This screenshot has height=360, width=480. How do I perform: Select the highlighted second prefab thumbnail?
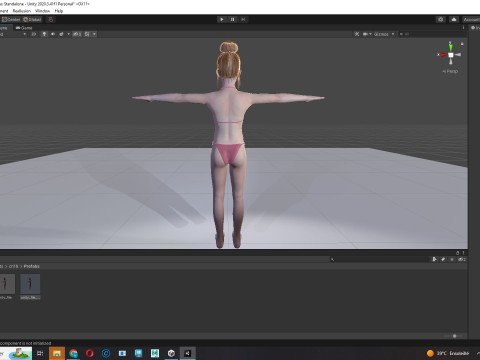[x=30, y=284]
